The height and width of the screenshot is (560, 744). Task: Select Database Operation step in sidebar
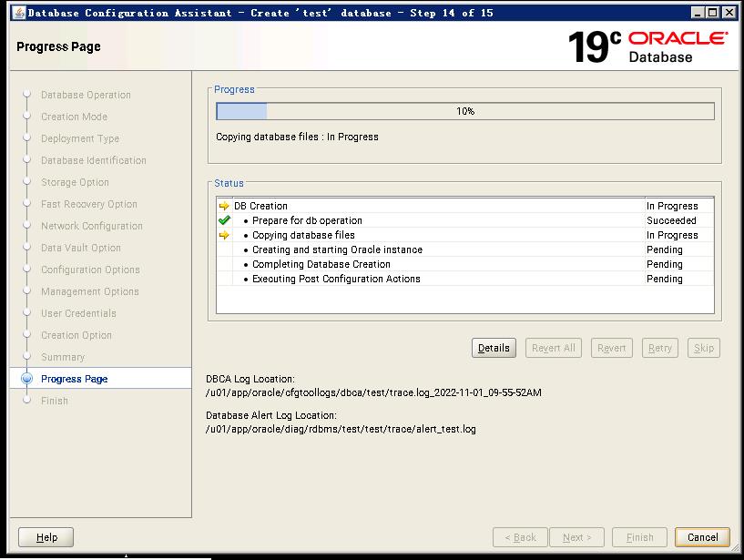86,95
